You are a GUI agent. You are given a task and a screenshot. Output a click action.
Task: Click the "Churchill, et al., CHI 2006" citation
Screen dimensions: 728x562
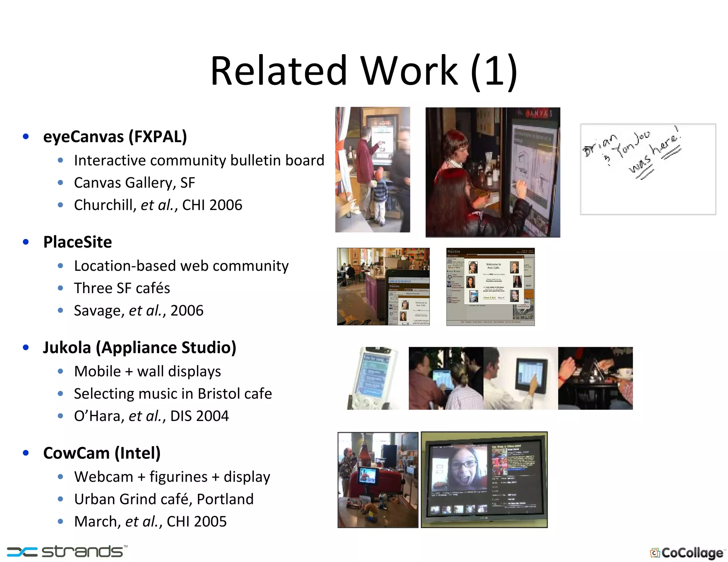pos(158,205)
